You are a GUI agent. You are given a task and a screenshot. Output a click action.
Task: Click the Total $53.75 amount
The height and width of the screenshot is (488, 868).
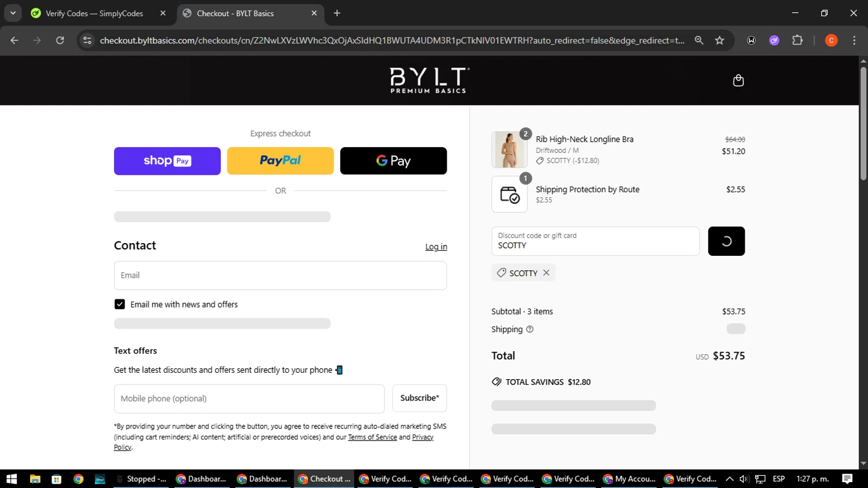coord(729,356)
